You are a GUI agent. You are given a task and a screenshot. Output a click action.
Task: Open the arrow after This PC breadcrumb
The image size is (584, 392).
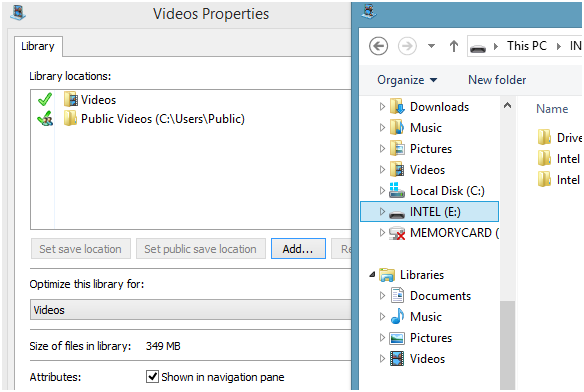coord(559,46)
